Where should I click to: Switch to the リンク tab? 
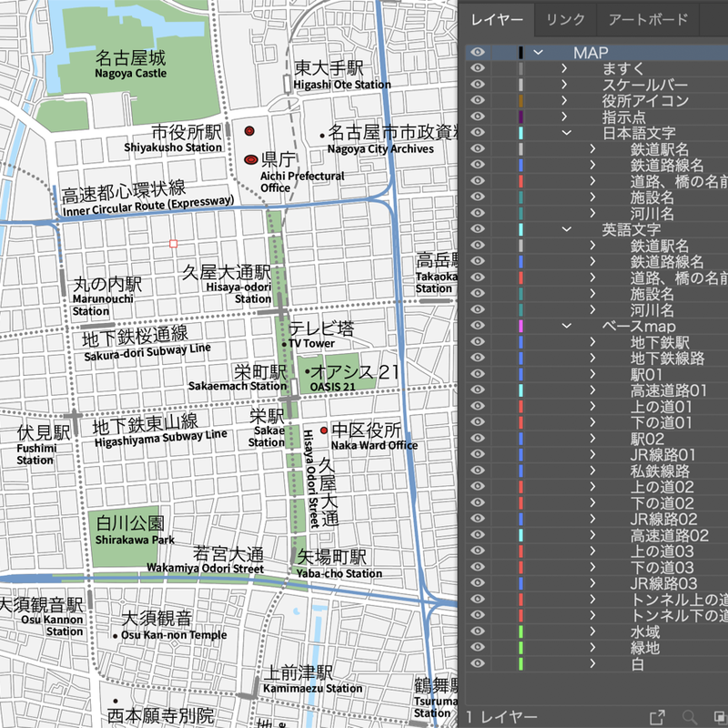coord(565,18)
